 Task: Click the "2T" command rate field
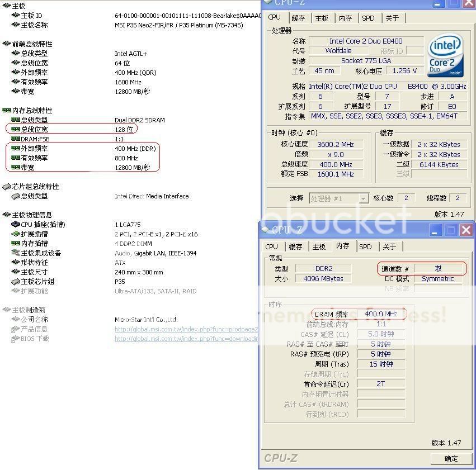[381, 384]
